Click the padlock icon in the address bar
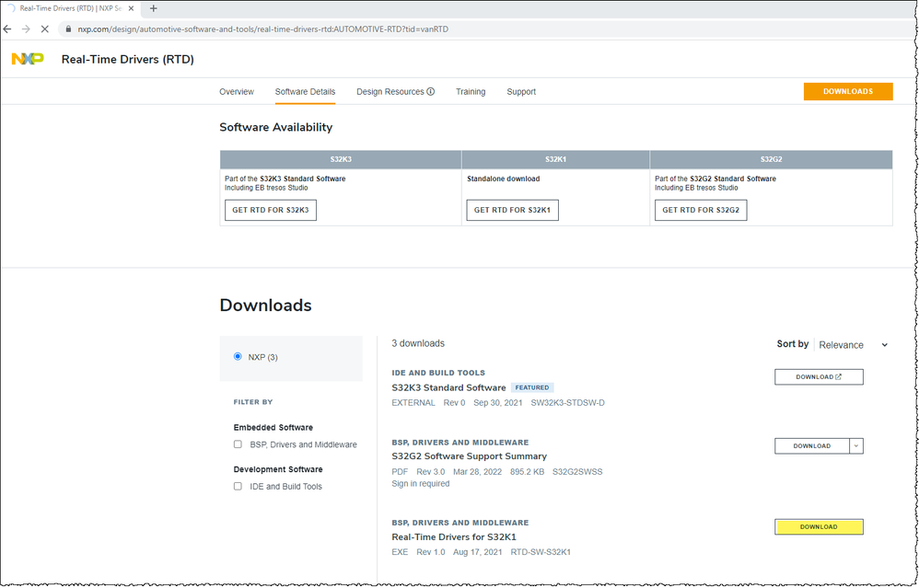 (x=68, y=29)
